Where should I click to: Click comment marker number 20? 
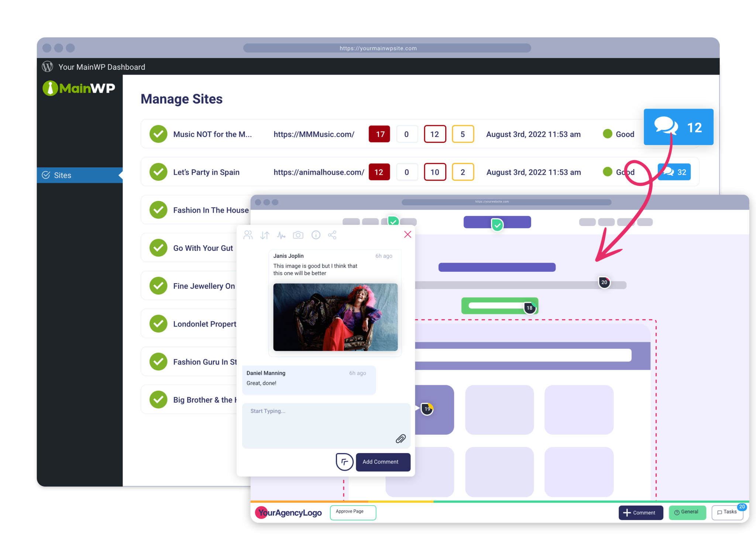click(x=604, y=283)
